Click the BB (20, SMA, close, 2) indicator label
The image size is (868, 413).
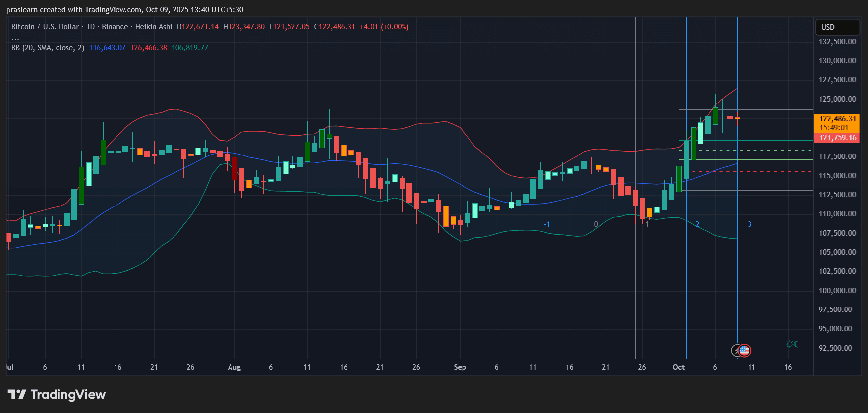[48, 48]
